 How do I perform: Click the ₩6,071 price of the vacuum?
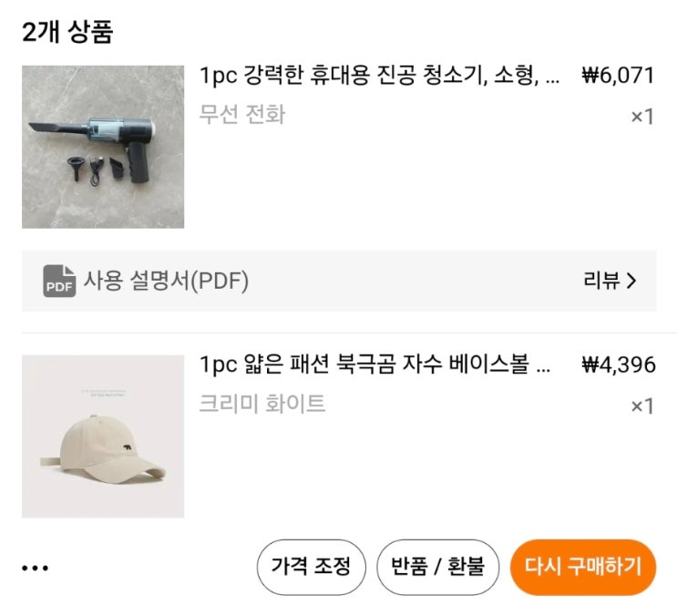tap(618, 76)
